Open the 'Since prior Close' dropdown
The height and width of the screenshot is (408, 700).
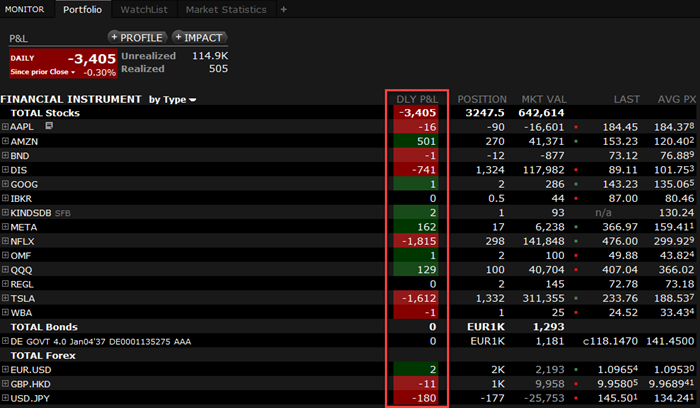42,72
